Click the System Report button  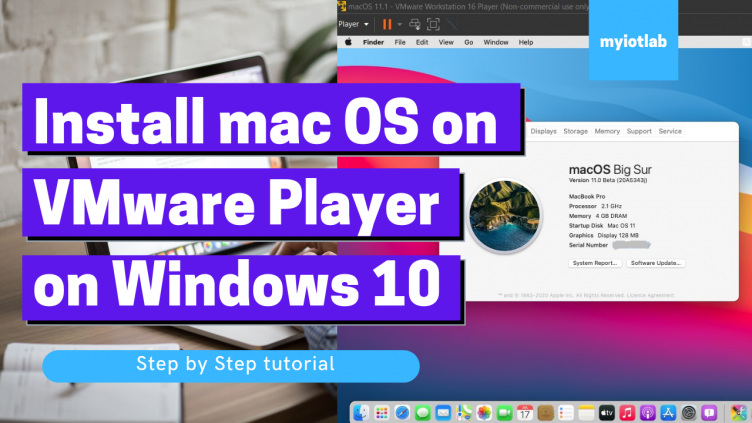(595, 263)
